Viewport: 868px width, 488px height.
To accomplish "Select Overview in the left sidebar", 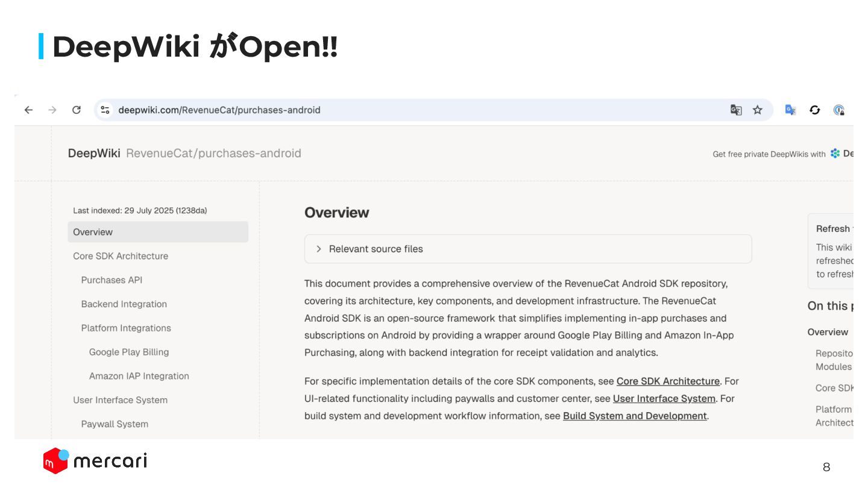I will [x=158, y=232].
